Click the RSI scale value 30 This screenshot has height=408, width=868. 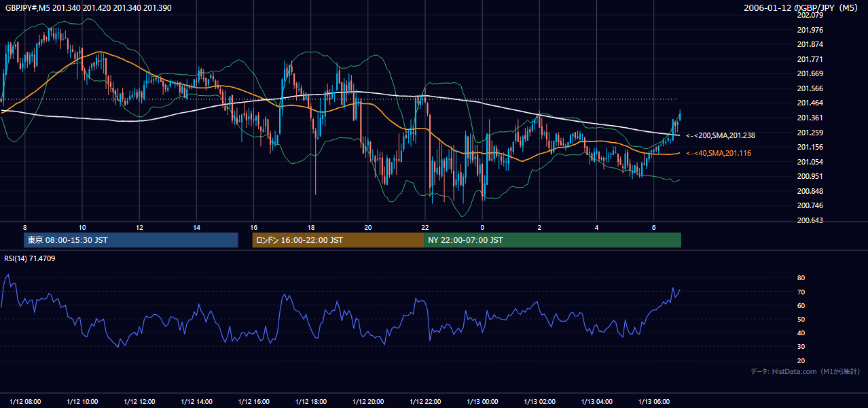[x=801, y=347]
